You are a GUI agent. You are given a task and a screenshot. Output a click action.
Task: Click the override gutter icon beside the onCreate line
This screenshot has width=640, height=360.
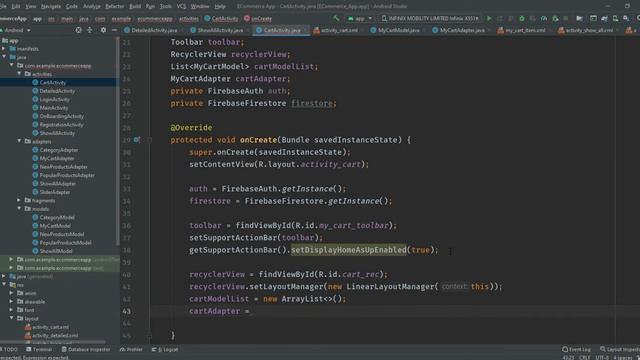point(137,140)
